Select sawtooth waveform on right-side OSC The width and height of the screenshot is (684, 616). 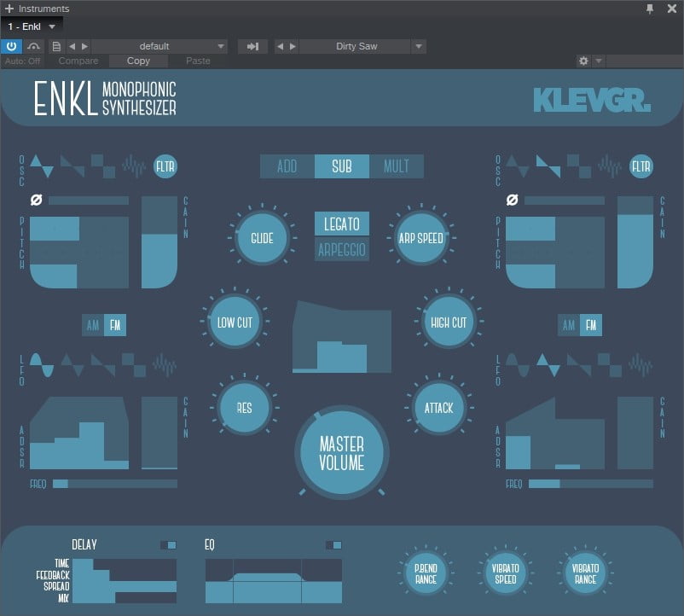[x=548, y=166]
